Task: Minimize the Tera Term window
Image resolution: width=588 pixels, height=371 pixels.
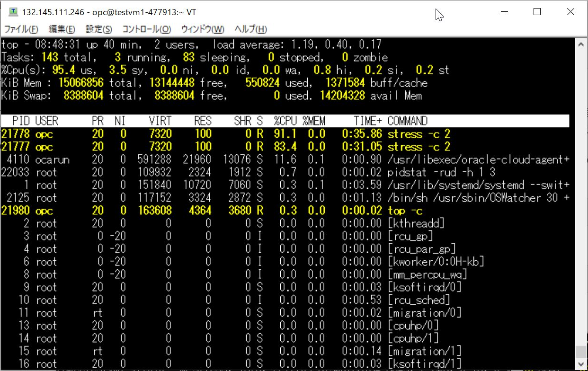Action: coord(503,12)
